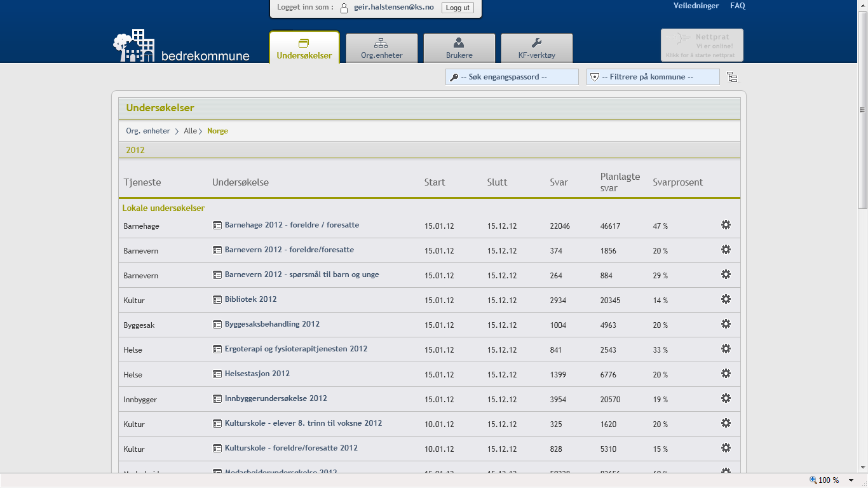This screenshot has height=488, width=868.
Task: Open gear menu for Kulturskole - foreldre/foresatte 2012
Action: 726,448
